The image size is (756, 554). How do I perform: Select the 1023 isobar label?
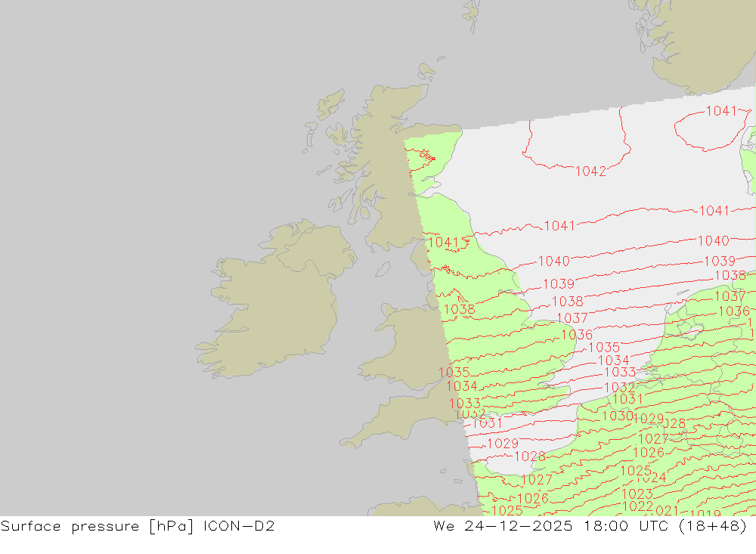click(x=637, y=494)
